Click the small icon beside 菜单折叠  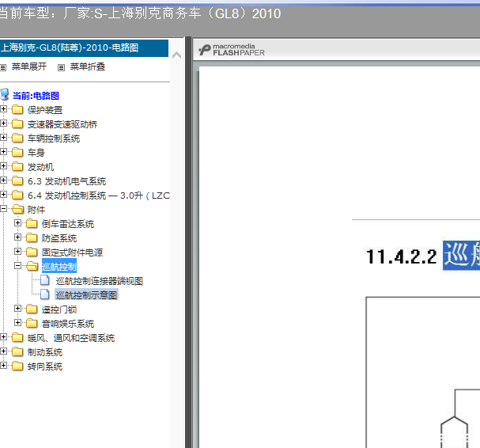click(x=61, y=68)
